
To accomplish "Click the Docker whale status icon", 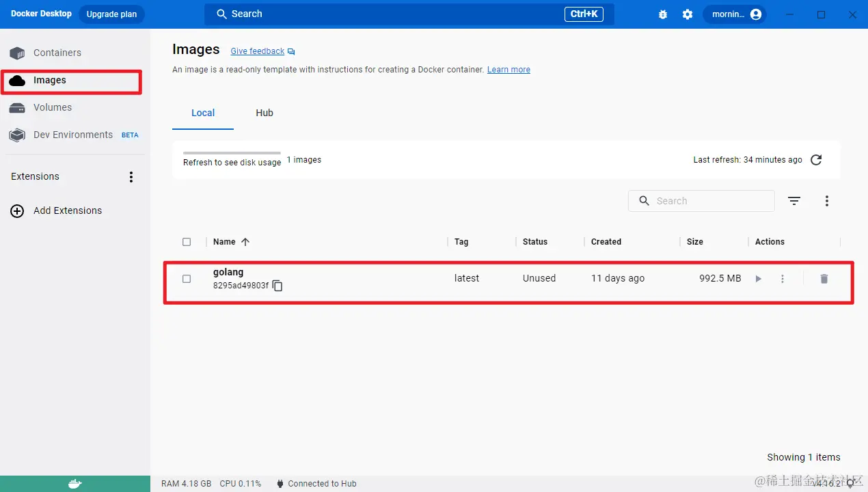I will 75,484.
